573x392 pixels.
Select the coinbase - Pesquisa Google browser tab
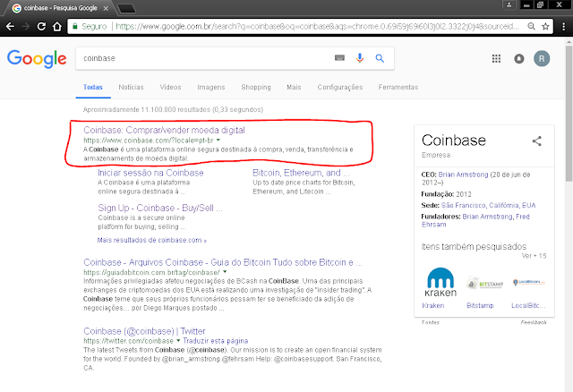click(60, 8)
